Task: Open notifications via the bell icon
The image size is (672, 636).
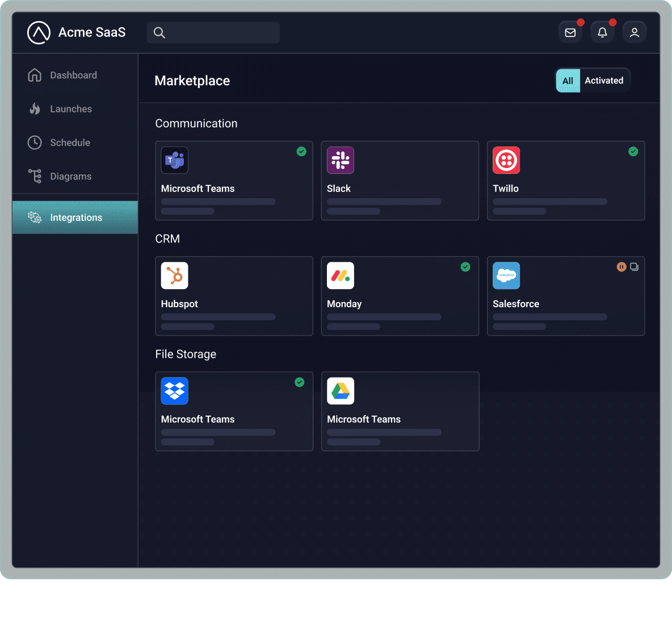Action: coord(602,32)
